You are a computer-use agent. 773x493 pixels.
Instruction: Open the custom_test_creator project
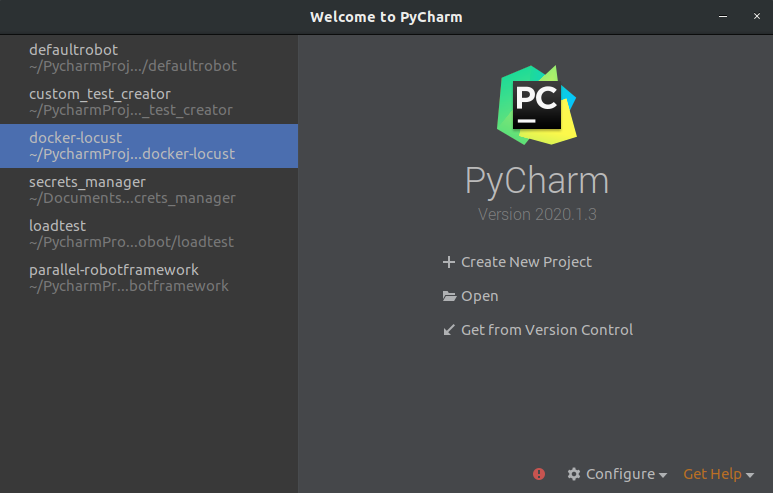pos(149,102)
